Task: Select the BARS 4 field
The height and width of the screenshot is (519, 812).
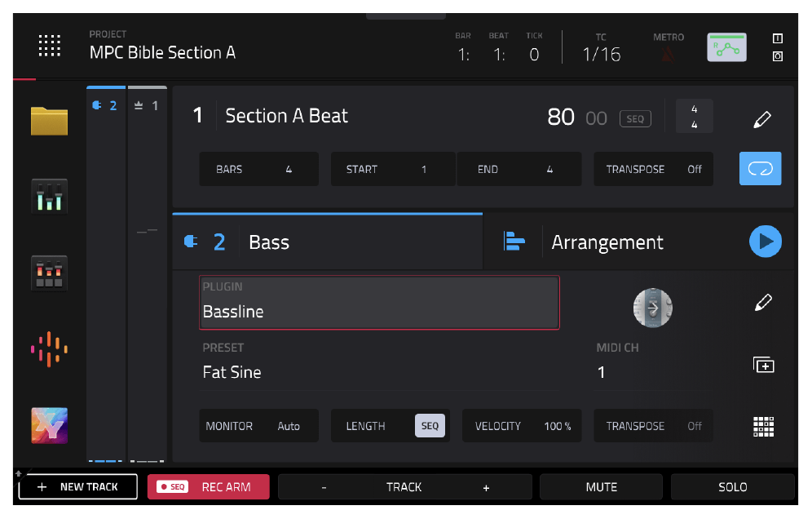Action: [x=258, y=169]
